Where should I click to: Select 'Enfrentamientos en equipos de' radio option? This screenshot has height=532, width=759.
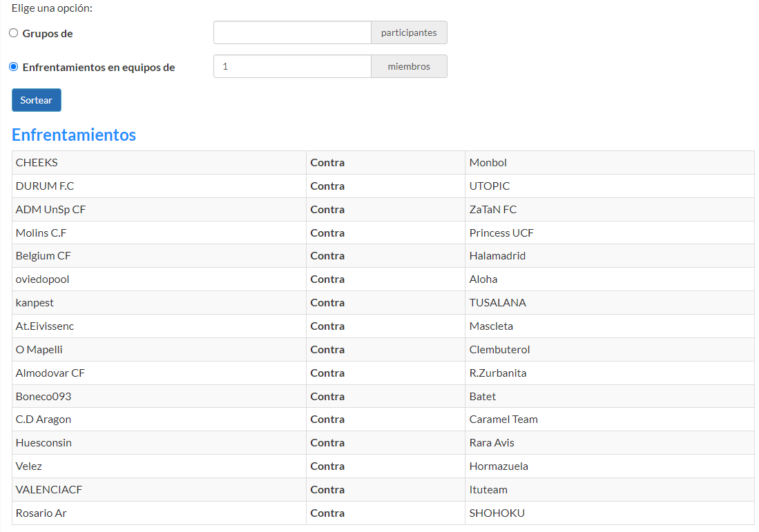[14, 67]
